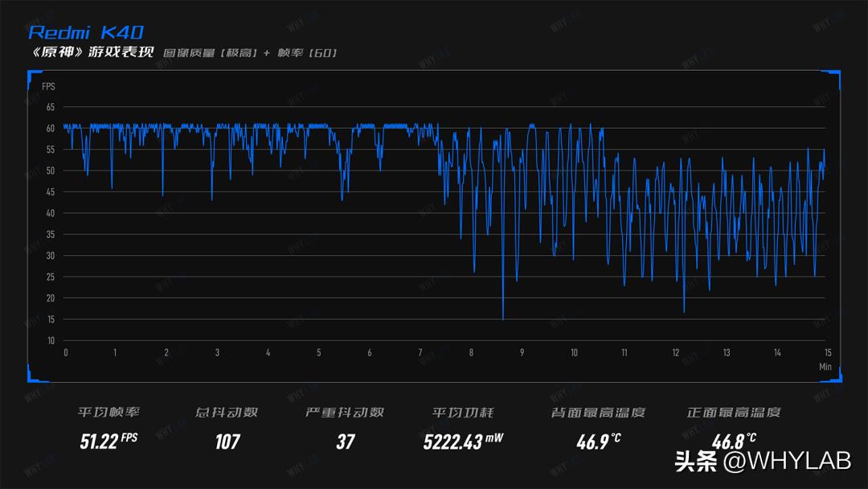Image resolution: width=868 pixels, height=489 pixels.
Task: Click the 65 FPS axis tick
Action: [51, 107]
